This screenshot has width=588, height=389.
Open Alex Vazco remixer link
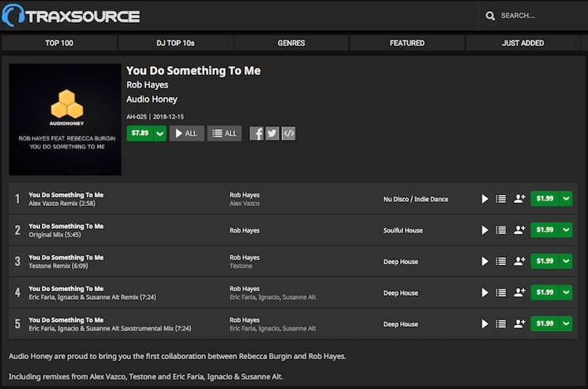[x=244, y=204]
